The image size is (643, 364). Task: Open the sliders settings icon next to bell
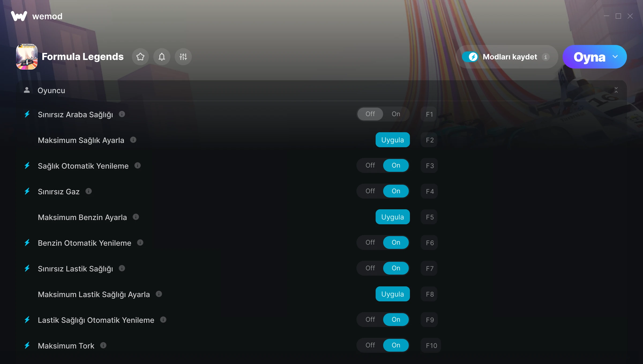click(x=183, y=57)
